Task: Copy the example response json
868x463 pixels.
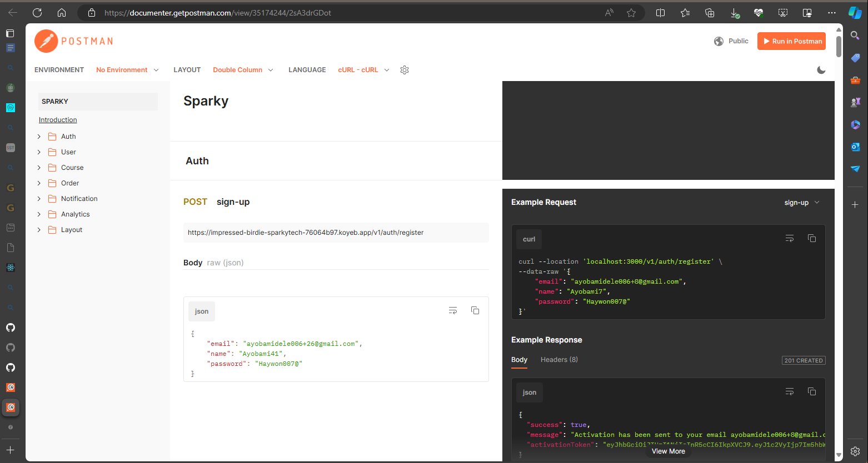Action: pos(812,391)
